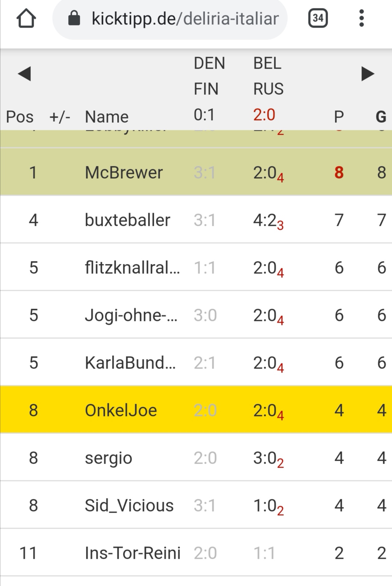
Task: Go to next matches with right arrow
Action: point(367,74)
